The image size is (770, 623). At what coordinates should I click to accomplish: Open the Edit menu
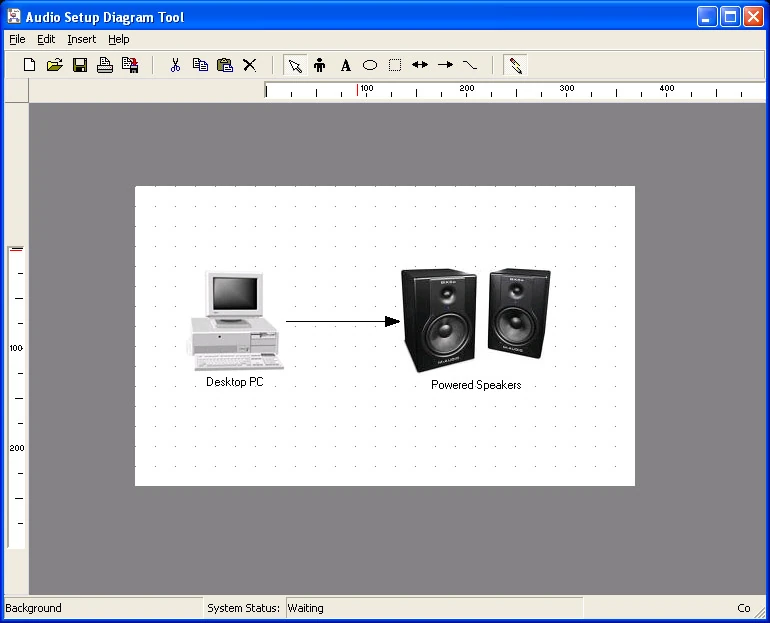pos(46,39)
